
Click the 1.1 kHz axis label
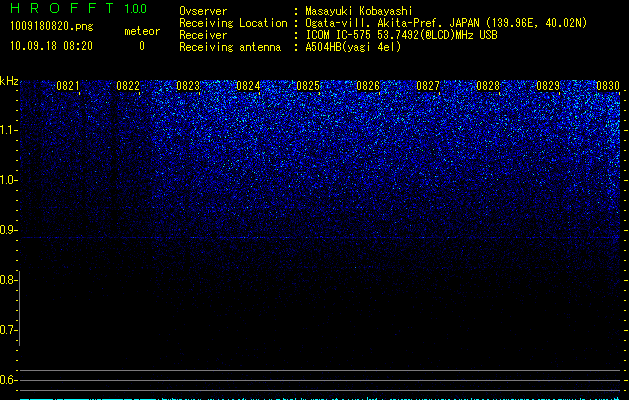[x=8, y=130]
